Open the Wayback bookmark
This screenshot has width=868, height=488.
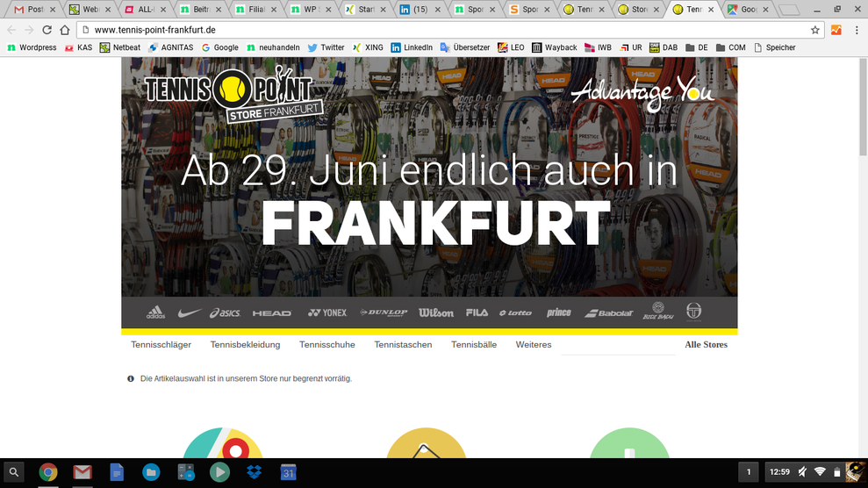(554, 47)
